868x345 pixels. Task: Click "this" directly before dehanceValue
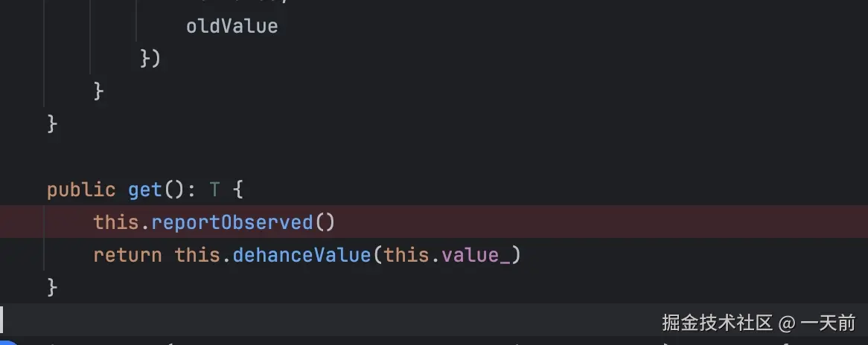pyautogui.click(x=197, y=255)
